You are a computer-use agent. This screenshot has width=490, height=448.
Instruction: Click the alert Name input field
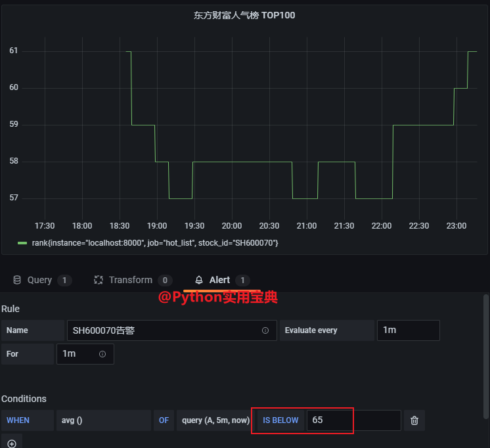(164, 330)
